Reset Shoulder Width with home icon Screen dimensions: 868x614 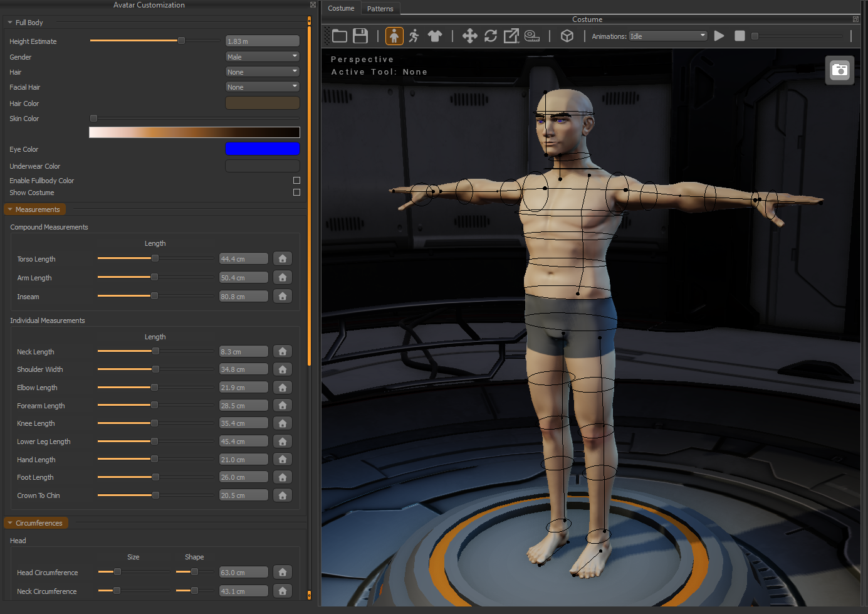pyautogui.click(x=283, y=369)
